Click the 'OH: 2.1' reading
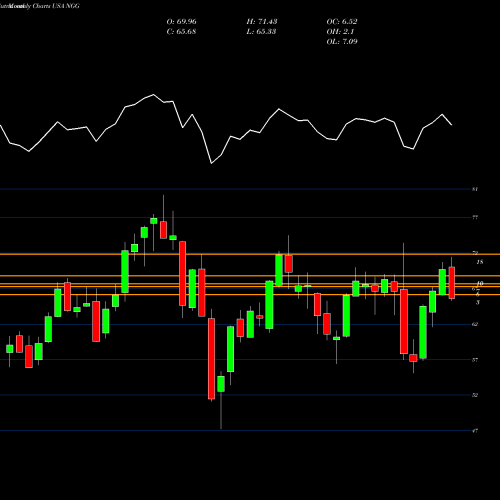The image size is (500, 500). click(x=340, y=32)
